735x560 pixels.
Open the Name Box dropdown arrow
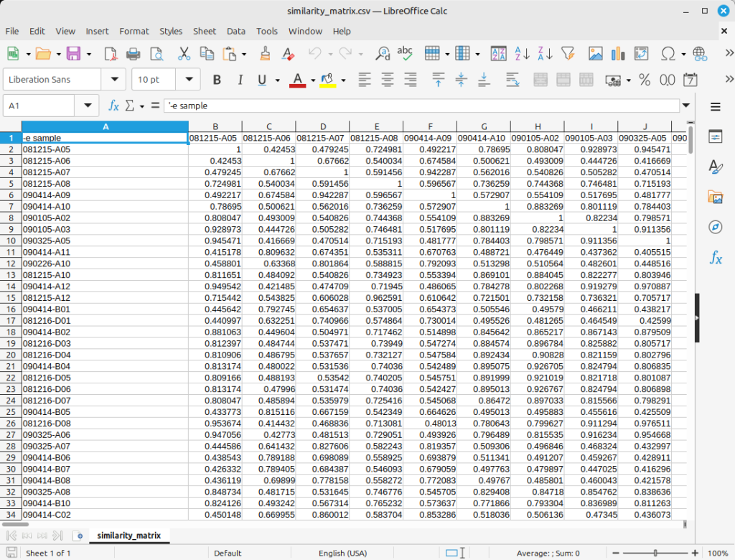tap(88, 106)
